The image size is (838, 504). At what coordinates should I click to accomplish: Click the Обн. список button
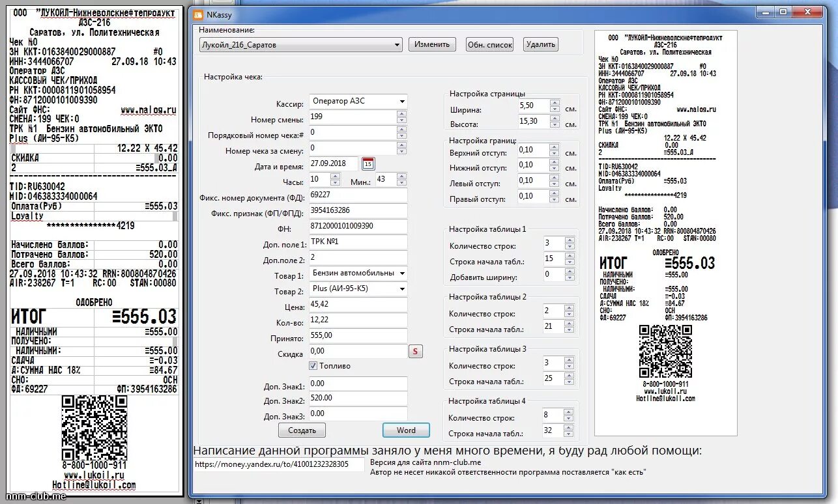(490, 44)
